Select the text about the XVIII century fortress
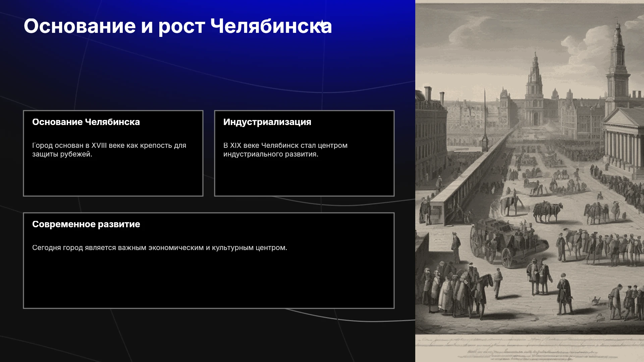 109,150
